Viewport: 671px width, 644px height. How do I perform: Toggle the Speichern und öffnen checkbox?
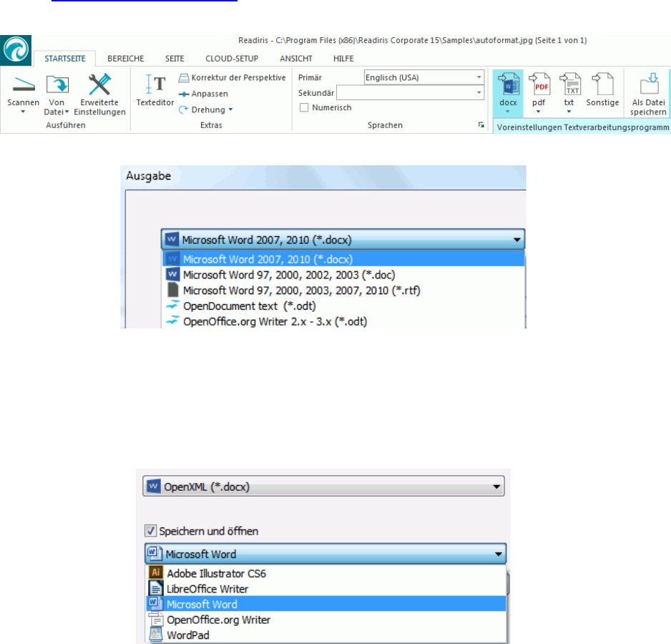coord(151,531)
